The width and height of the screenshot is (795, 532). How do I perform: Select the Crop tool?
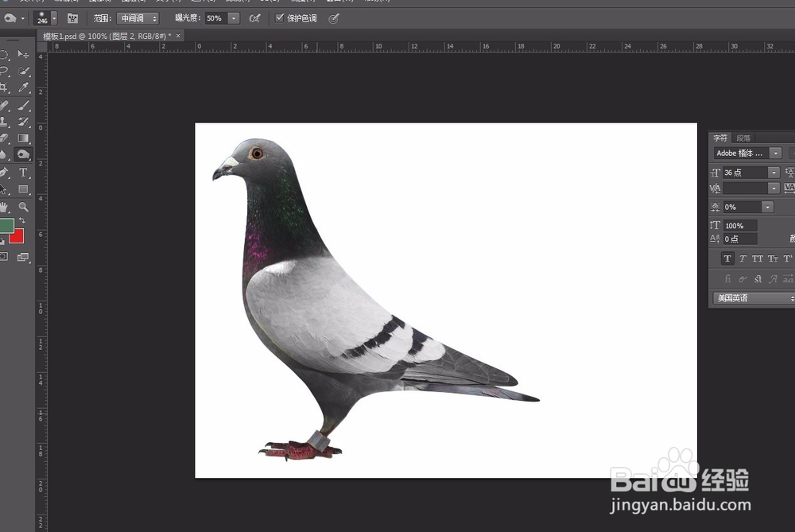[x=4, y=87]
